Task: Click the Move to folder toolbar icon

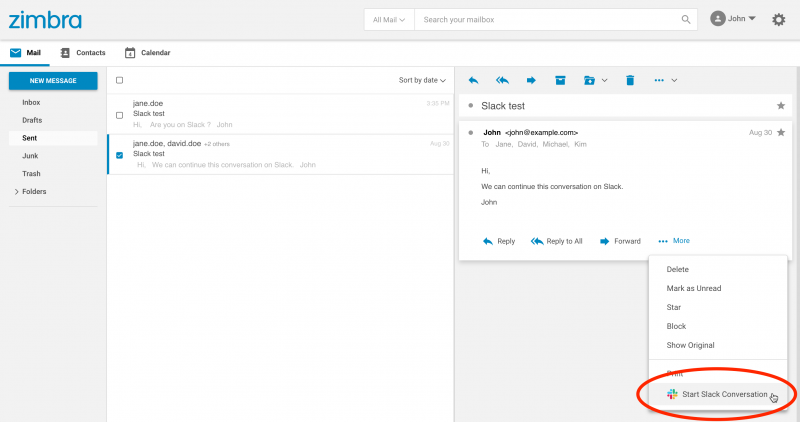Action: (x=589, y=80)
